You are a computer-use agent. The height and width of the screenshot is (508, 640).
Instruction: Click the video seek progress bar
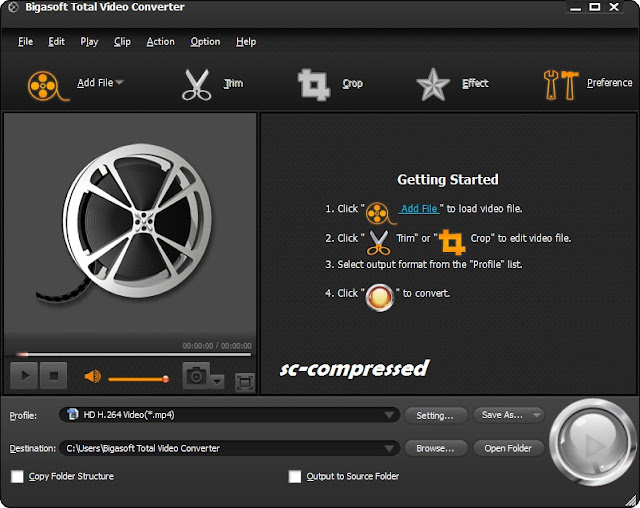point(133,354)
